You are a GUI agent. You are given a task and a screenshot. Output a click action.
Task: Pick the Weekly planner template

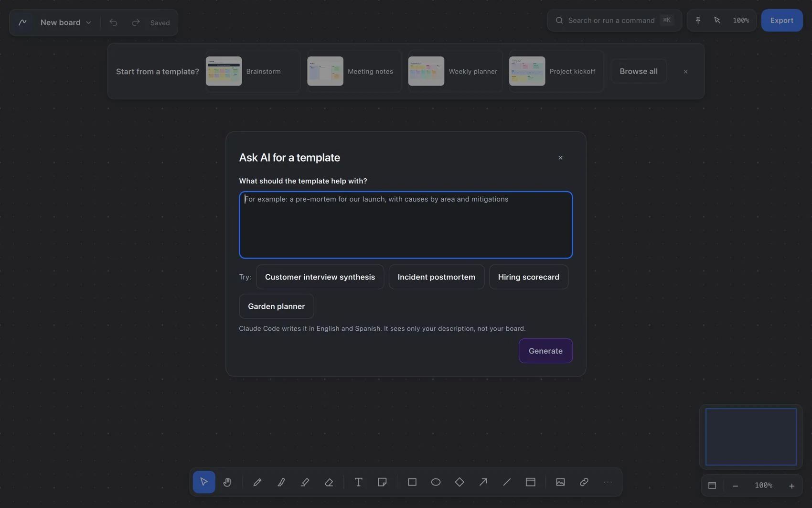[455, 71]
